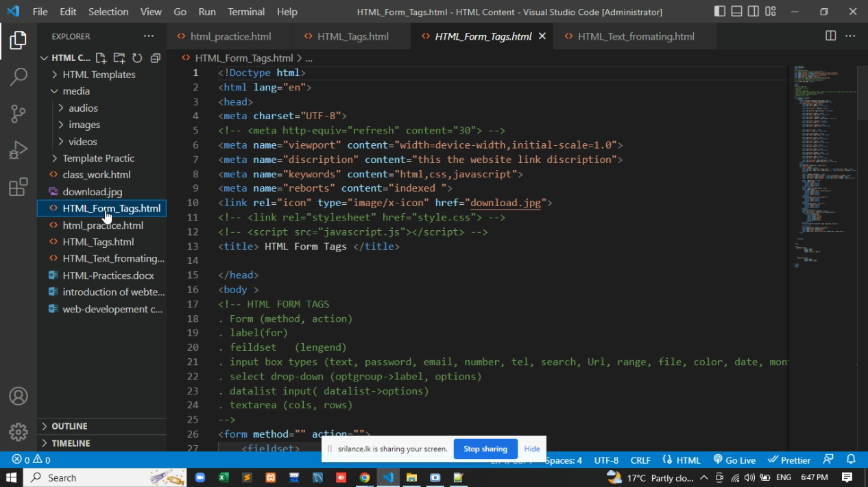868x487 pixels.
Task: Expand the OUTLINE section
Action: 69,426
